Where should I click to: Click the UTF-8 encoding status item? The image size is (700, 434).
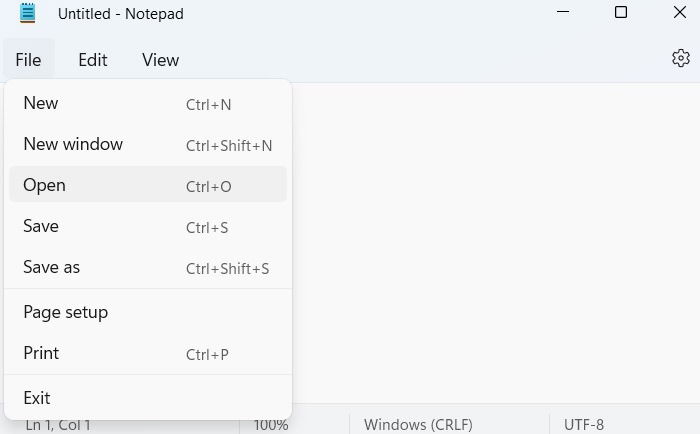pyautogui.click(x=584, y=424)
